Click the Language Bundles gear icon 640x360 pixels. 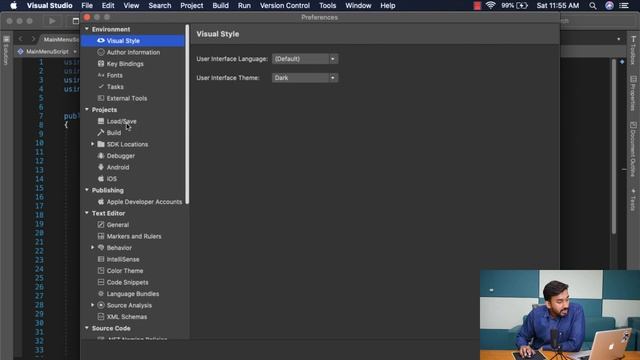(101, 293)
